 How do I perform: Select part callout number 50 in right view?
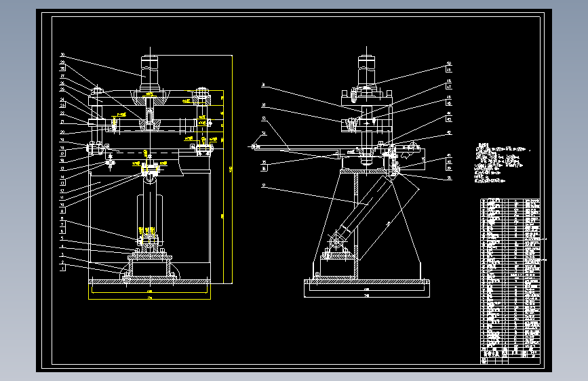click(449, 64)
